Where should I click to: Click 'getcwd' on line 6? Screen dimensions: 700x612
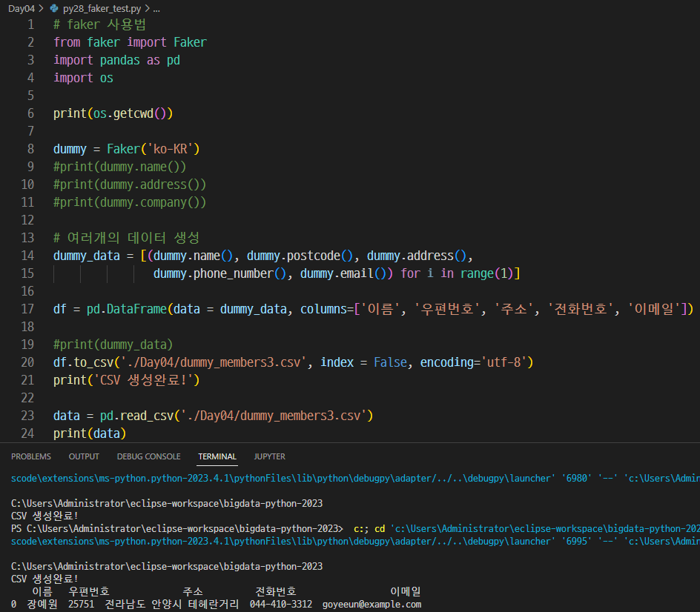tap(133, 114)
